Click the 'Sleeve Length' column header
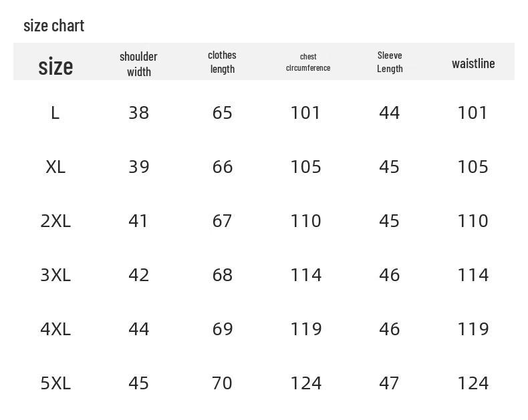This screenshot has width=528, height=420. pos(390,62)
